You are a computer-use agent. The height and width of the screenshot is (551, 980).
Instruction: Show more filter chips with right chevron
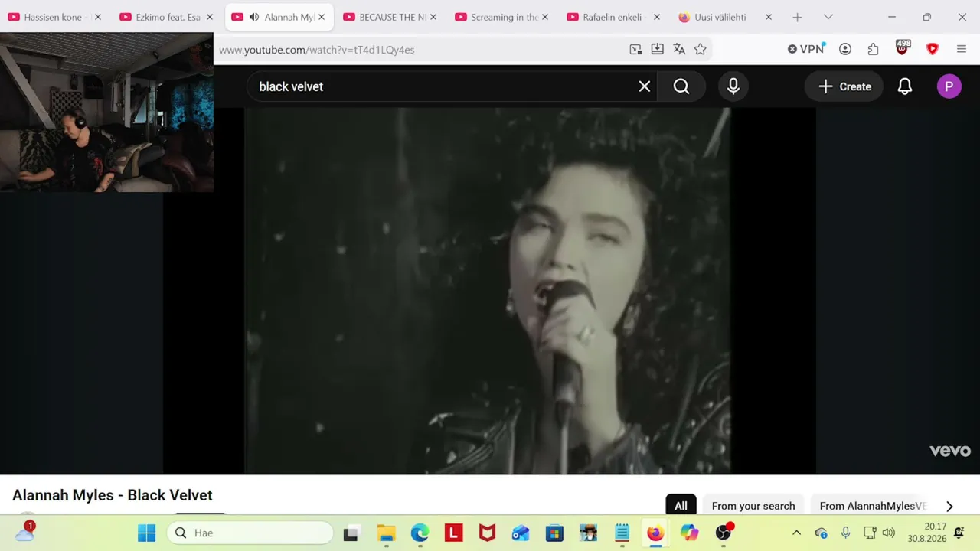[949, 506]
